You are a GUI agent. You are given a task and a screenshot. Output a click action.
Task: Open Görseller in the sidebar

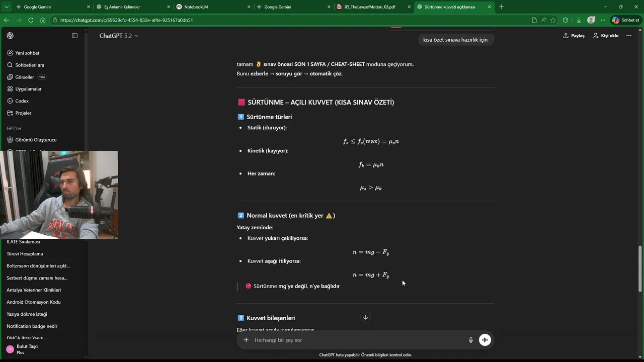click(x=25, y=77)
